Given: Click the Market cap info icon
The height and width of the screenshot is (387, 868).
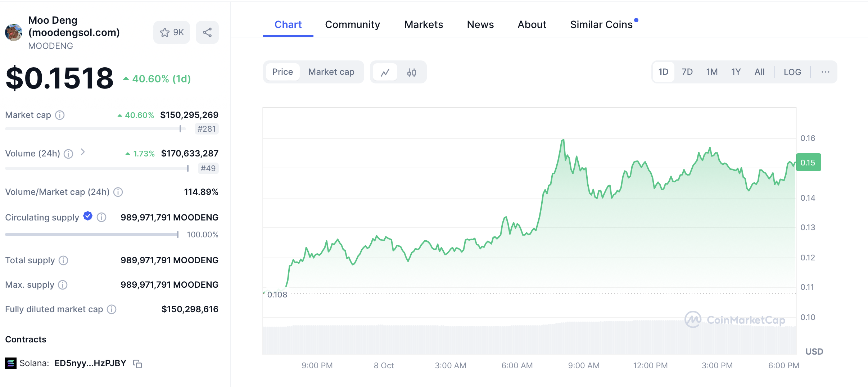Looking at the screenshot, I should 60,115.
